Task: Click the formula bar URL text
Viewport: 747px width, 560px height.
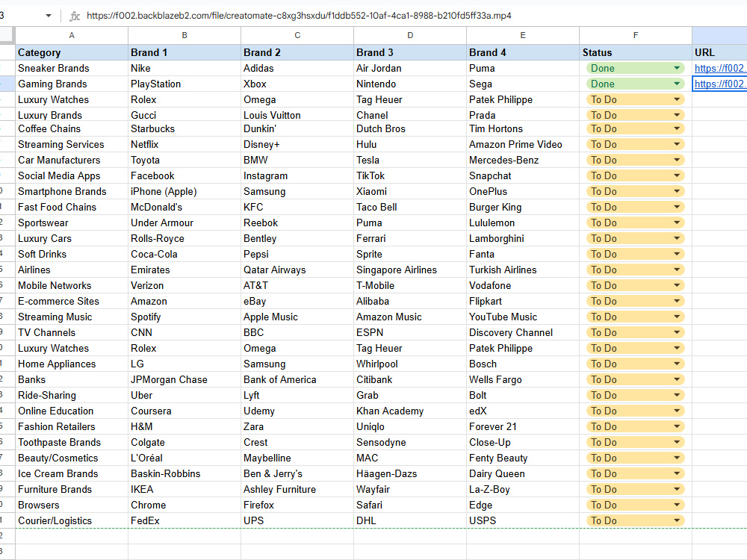Action: tap(299, 16)
